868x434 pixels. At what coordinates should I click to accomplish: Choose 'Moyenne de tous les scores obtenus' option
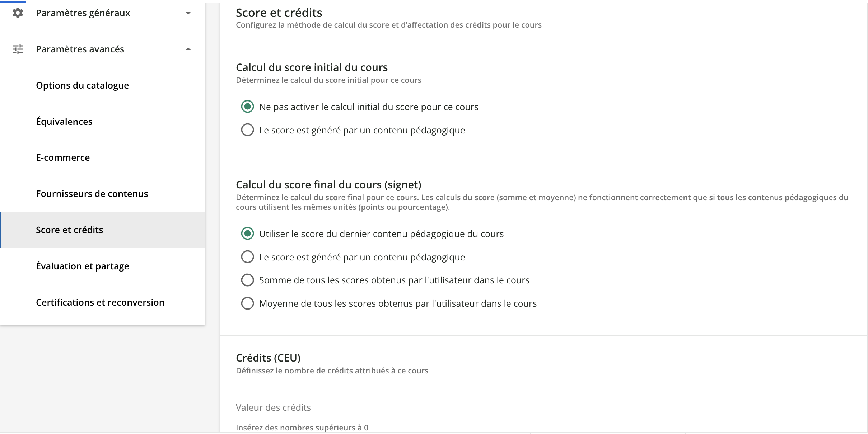tap(247, 303)
